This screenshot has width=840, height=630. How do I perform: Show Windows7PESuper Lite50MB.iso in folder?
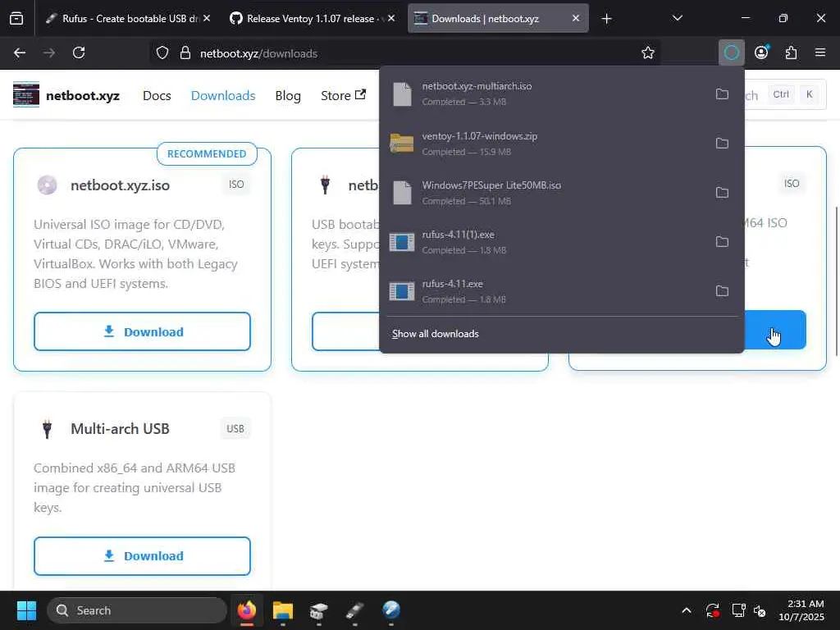(722, 192)
